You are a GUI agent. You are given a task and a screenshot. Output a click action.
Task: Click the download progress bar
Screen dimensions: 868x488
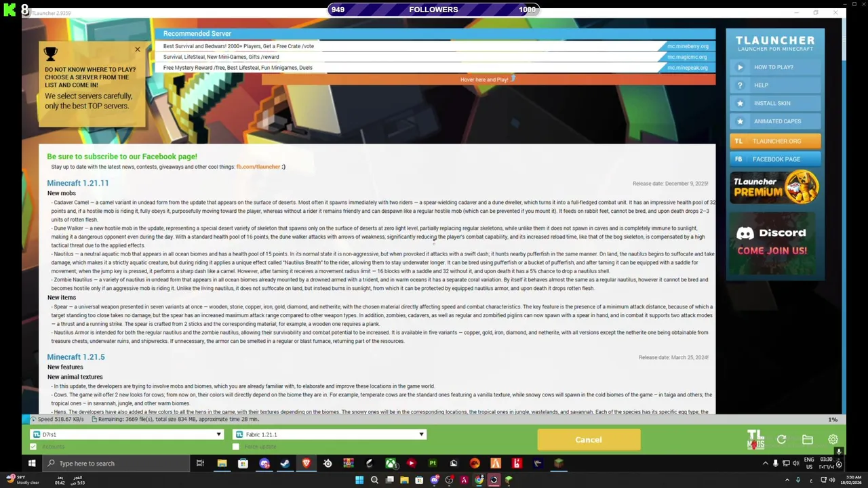pos(434,419)
